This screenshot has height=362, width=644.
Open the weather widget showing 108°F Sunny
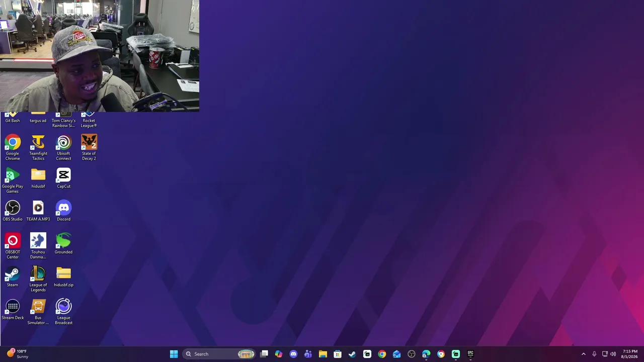coord(17,354)
